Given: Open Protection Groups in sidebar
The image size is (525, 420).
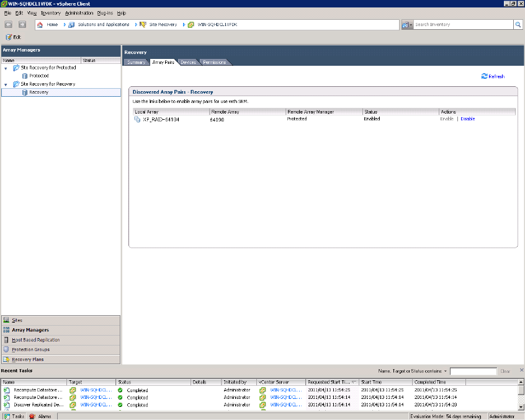Looking at the screenshot, I should click(32, 350).
